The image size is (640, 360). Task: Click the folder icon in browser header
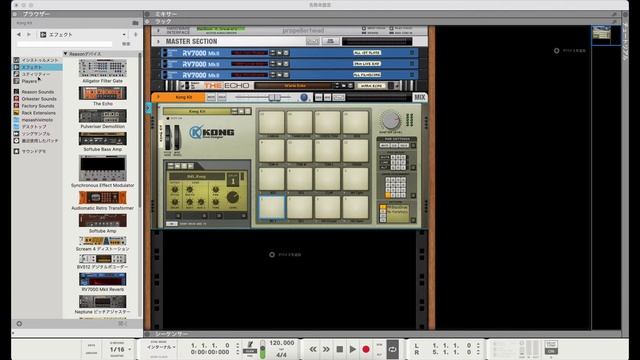pyautogui.click(x=136, y=23)
